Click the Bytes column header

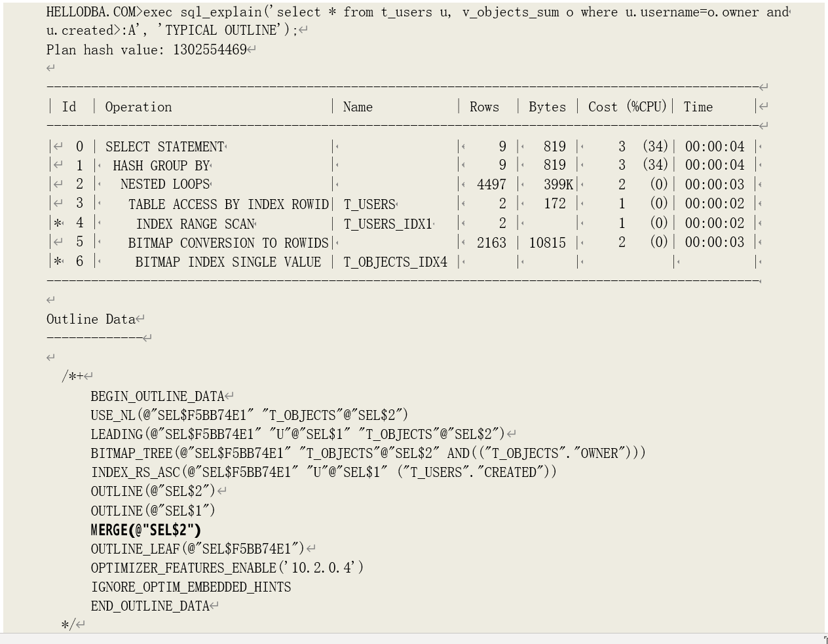(547, 107)
